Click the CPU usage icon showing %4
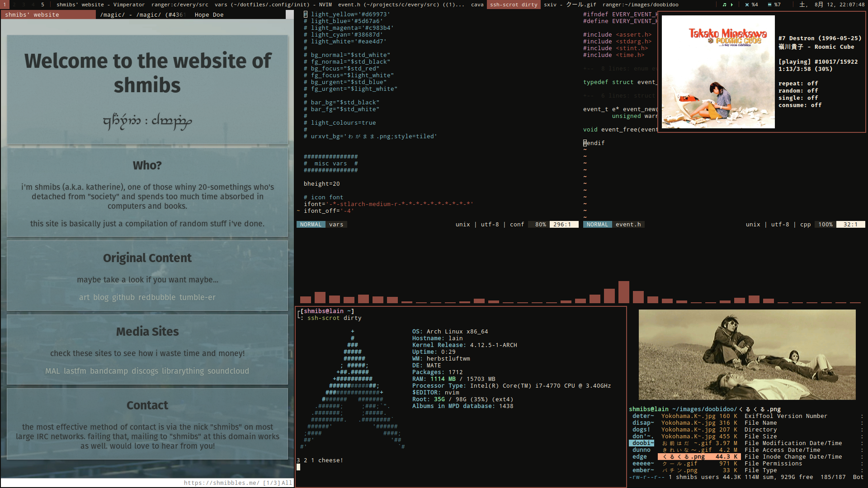 [747, 5]
